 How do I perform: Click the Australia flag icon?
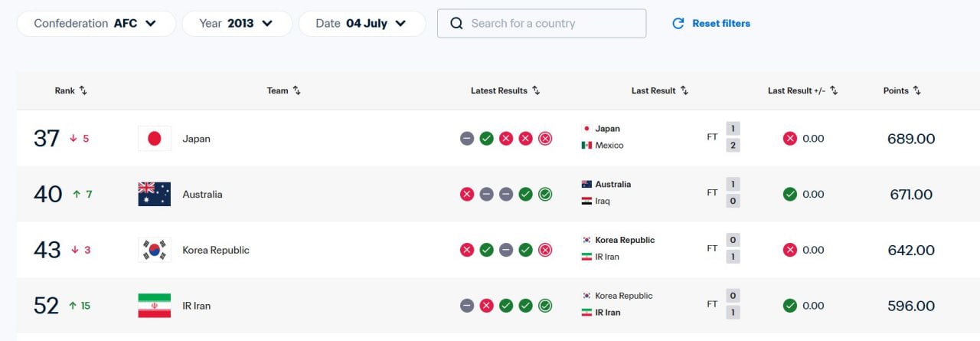pyautogui.click(x=154, y=194)
